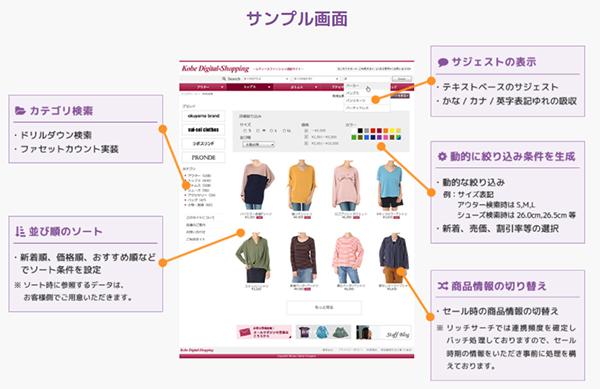Check the second price range checkbox
The width and height of the screenshot is (600, 389).
tap(306, 137)
